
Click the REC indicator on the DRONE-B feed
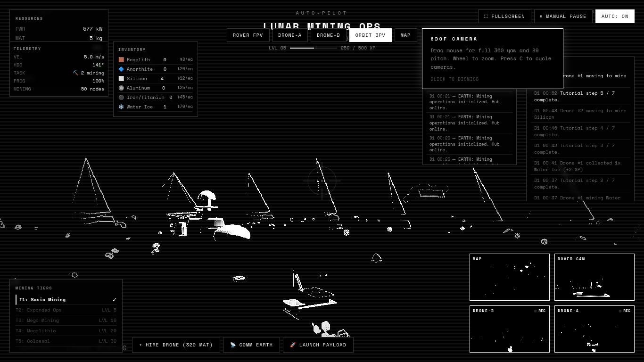pyautogui.click(x=539, y=311)
